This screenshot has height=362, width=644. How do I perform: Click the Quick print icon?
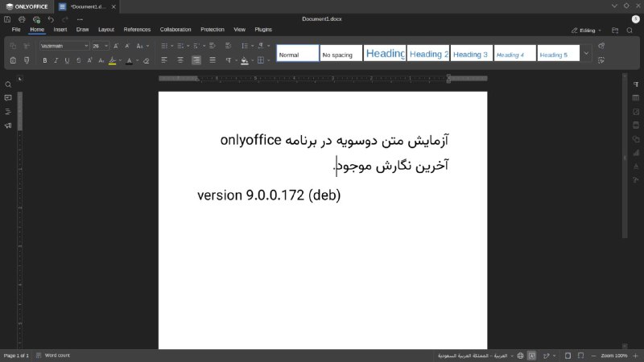coord(36,19)
